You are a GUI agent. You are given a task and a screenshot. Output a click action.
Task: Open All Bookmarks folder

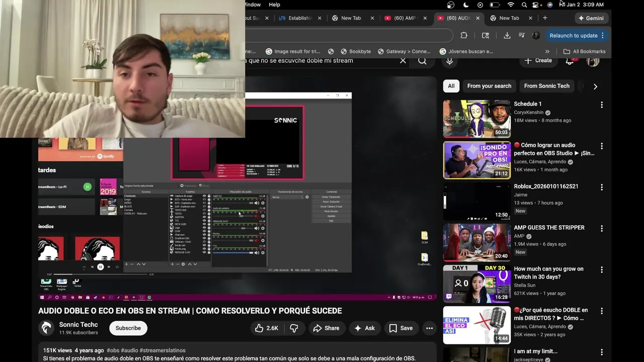(584, 51)
